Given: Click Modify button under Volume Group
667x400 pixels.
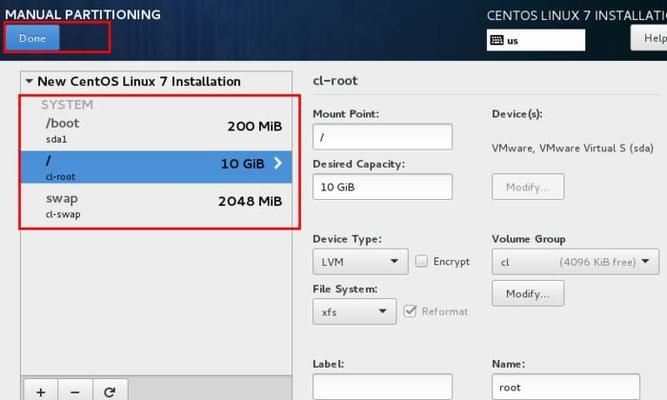Looking at the screenshot, I should (527, 293).
